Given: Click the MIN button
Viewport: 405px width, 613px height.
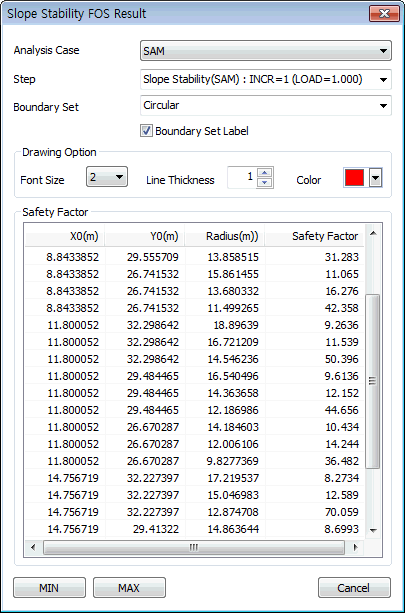Looking at the screenshot, I should point(49,588).
